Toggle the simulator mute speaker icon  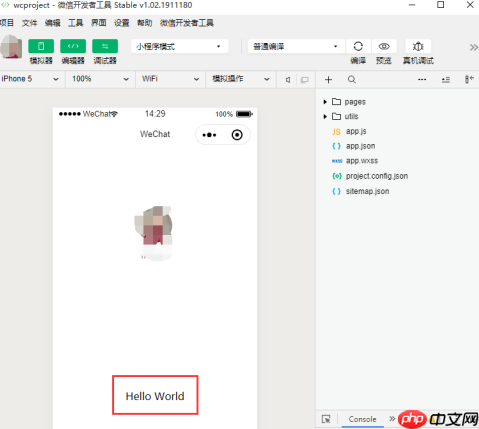pyautogui.click(x=288, y=80)
